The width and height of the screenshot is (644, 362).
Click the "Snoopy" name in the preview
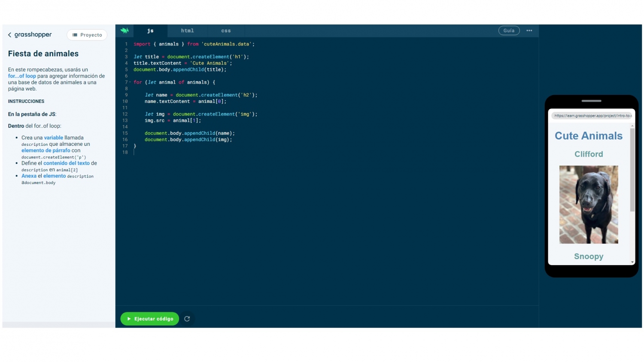click(589, 256)
